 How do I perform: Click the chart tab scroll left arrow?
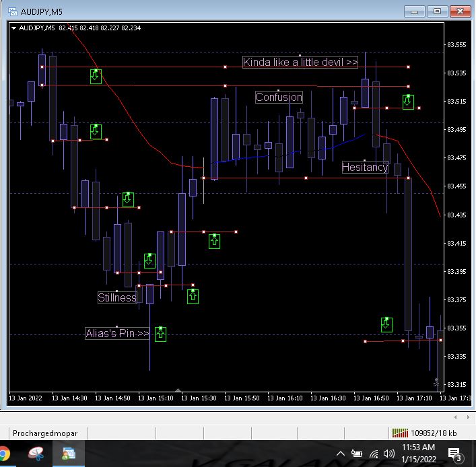click(x=456, y=417)
